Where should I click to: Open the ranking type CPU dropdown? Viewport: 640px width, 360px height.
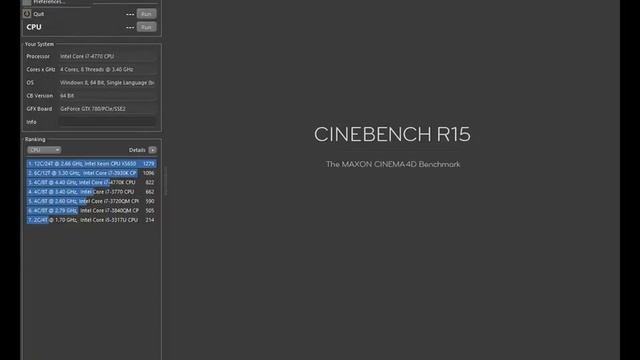[x=44, y=150]
